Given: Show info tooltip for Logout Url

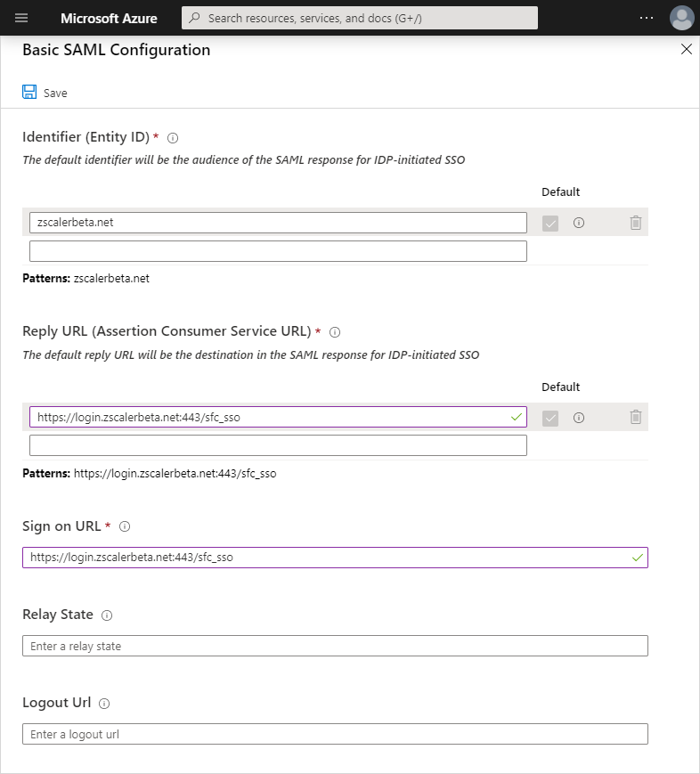Looking at the screenshot, I should coord(104,704).
